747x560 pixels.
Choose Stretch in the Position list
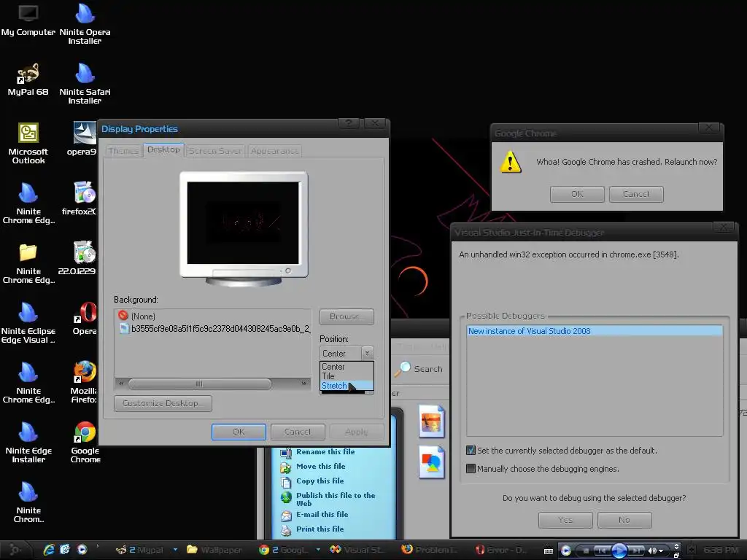[347, 386]
